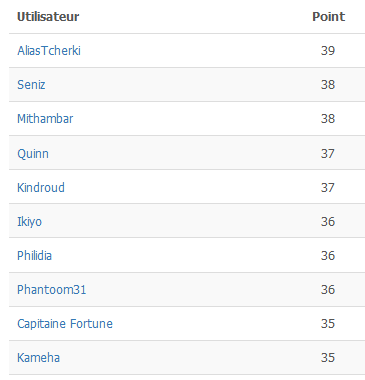
Task: Go to Ikiyo's user page
Action: click(x=29, y=222)
